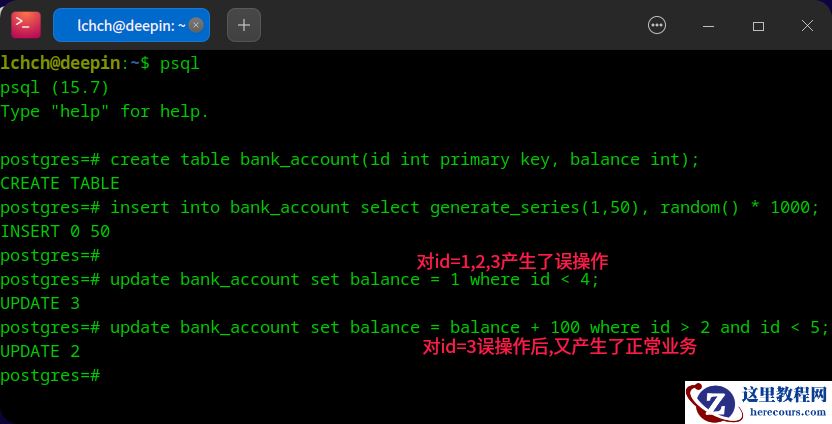Image resolution: width=832 pixels, height=424 pixels.
Task: Click the insert into bank_account command
Action: coord(410,207)
